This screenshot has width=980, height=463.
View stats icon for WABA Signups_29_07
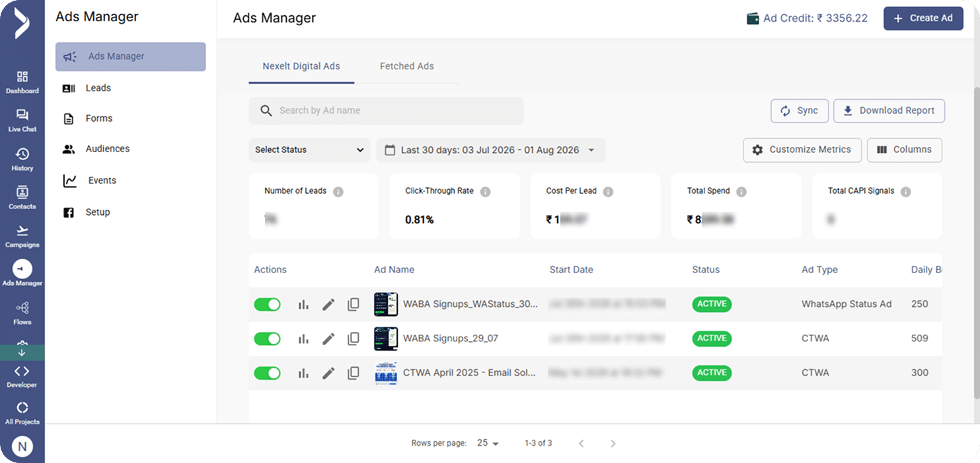pos(303,339)
